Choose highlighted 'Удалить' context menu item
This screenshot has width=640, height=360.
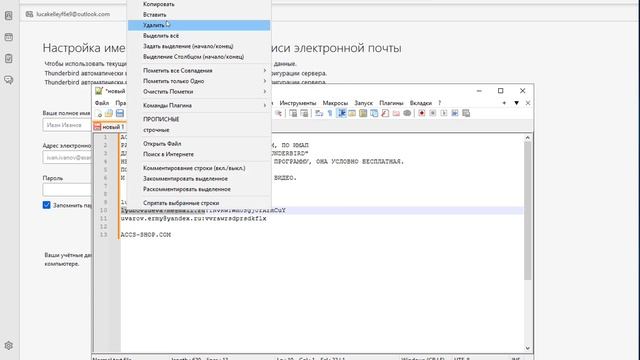pos(199,25)
